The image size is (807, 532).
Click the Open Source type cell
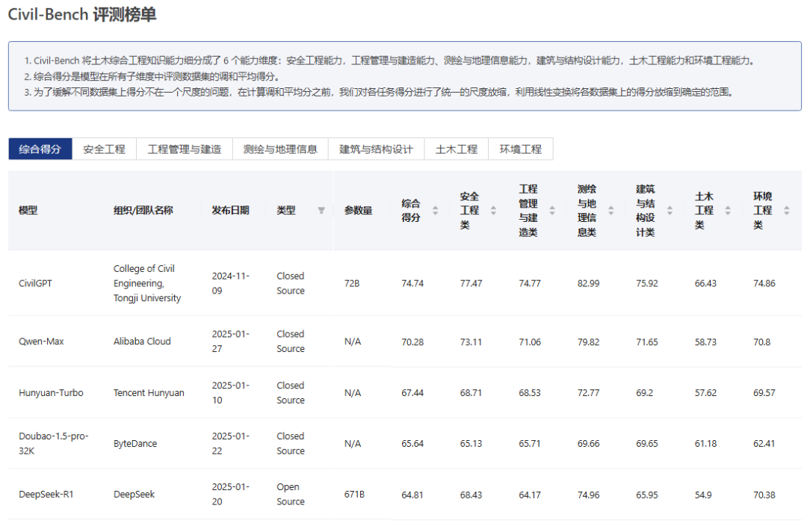[x=291, y=495]
